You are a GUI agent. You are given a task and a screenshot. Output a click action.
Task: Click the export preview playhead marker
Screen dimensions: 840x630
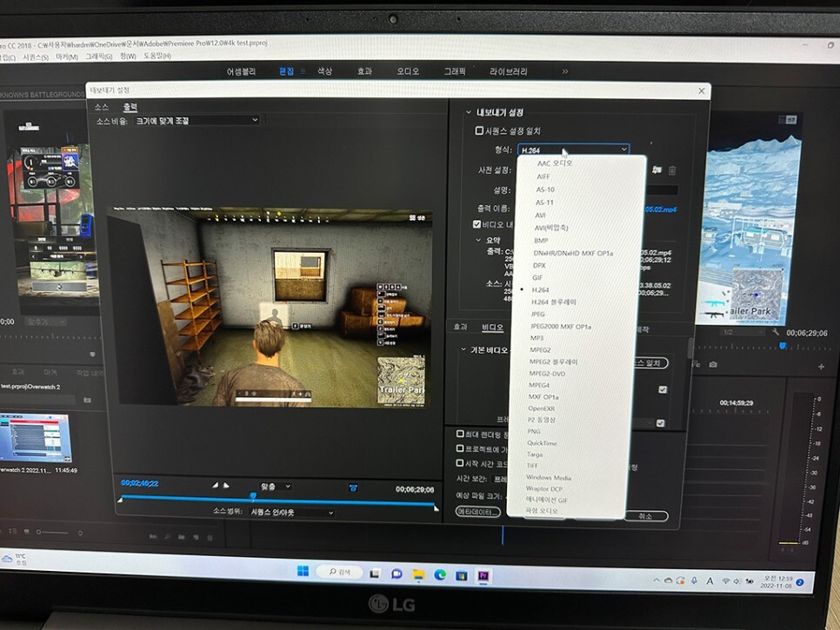pos(253,497)
